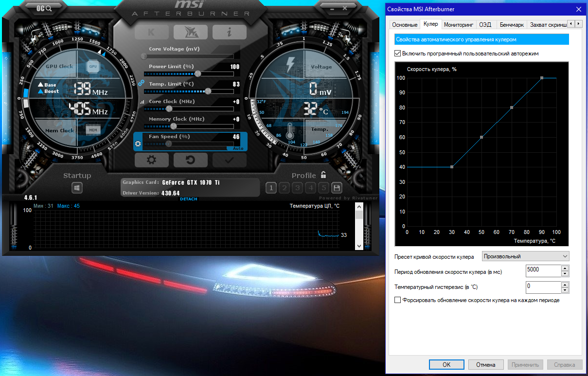Click the GPU chip icon in clock gauge
Image resolution: width=588 pixels, height=376 pixels.
click(x=92, y=66)
